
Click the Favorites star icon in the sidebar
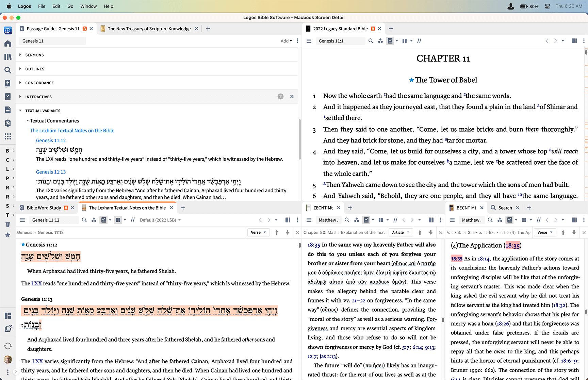[8, 235]
